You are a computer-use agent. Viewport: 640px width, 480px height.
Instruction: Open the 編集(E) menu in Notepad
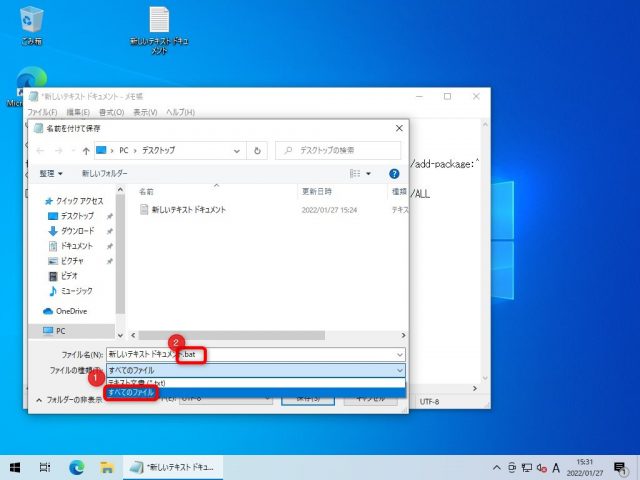(79, 112)
